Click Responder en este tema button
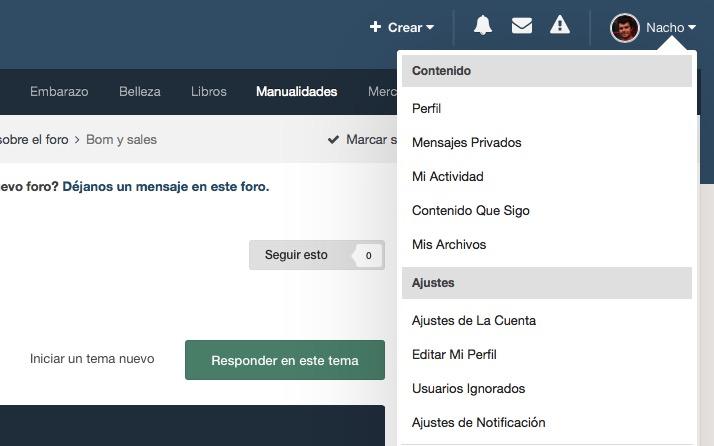 285,360
